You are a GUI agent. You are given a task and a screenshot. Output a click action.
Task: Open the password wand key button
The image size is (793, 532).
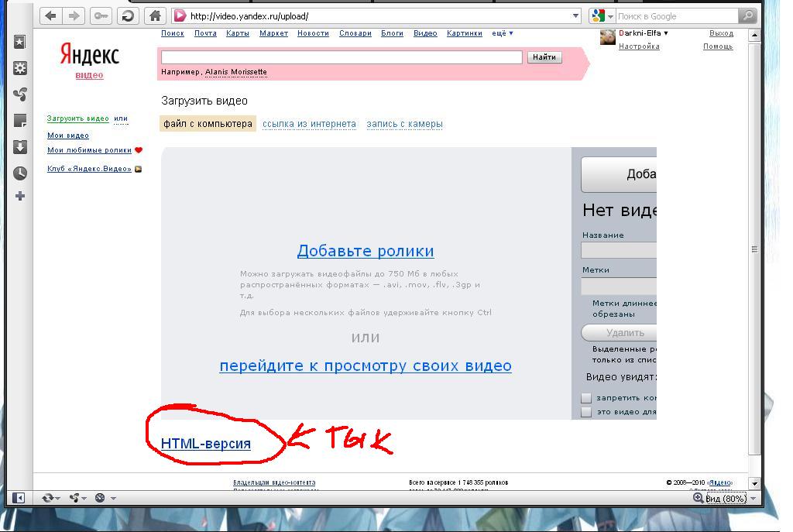[x=101, y=16]
